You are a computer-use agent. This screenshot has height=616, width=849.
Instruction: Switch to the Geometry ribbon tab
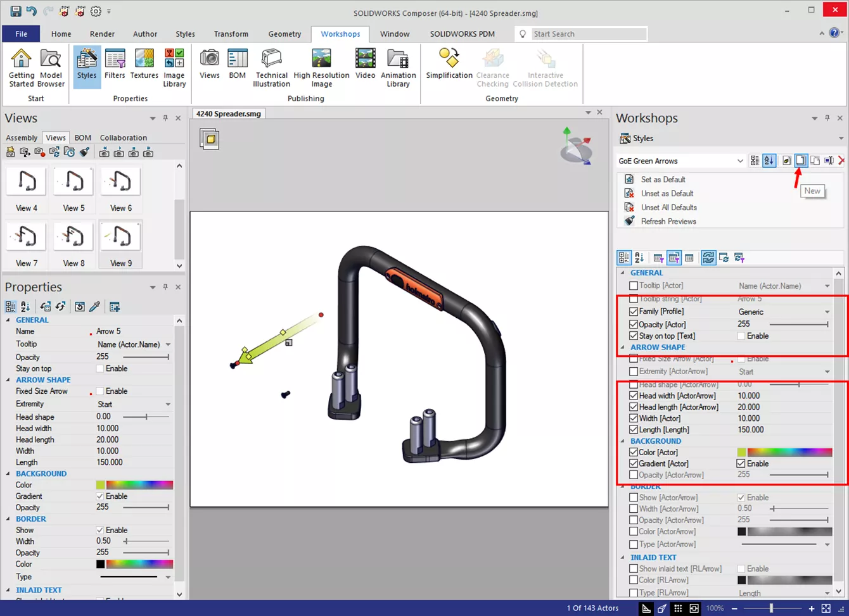point(284,34)
